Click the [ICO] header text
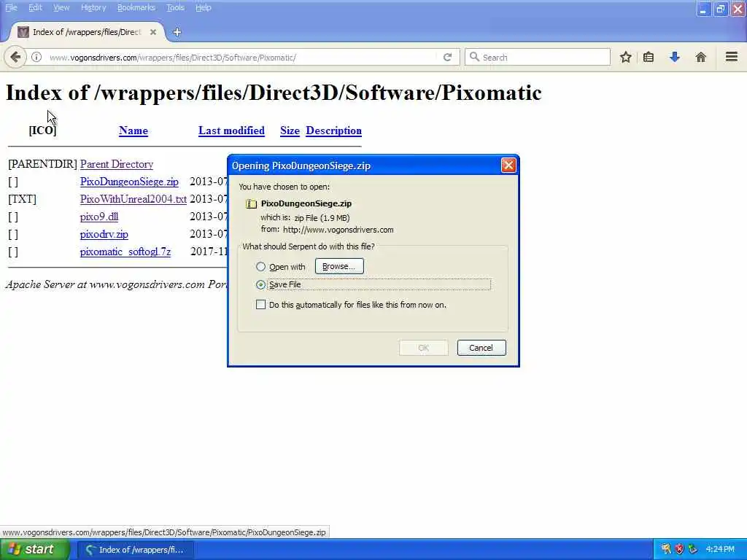The image size is (747, 560). [42, 131]
